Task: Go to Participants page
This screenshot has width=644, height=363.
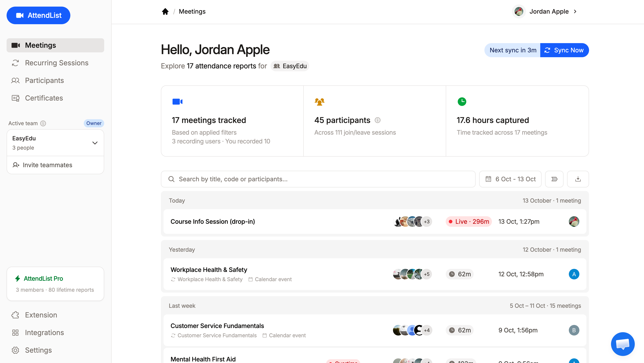Action: (55, 80)
